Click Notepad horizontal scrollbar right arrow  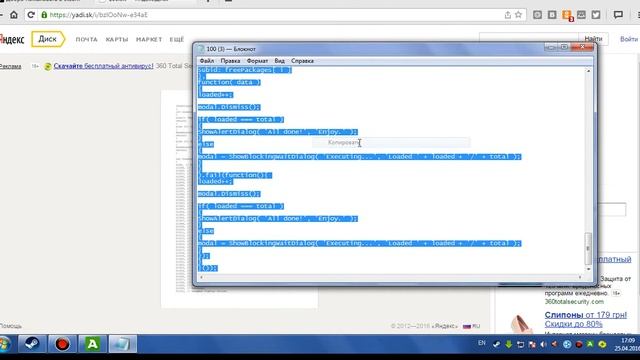point(580,277)
